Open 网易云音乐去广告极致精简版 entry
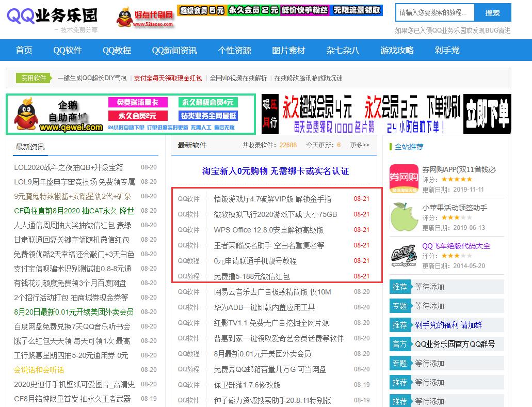 click(x=272, y=292)
